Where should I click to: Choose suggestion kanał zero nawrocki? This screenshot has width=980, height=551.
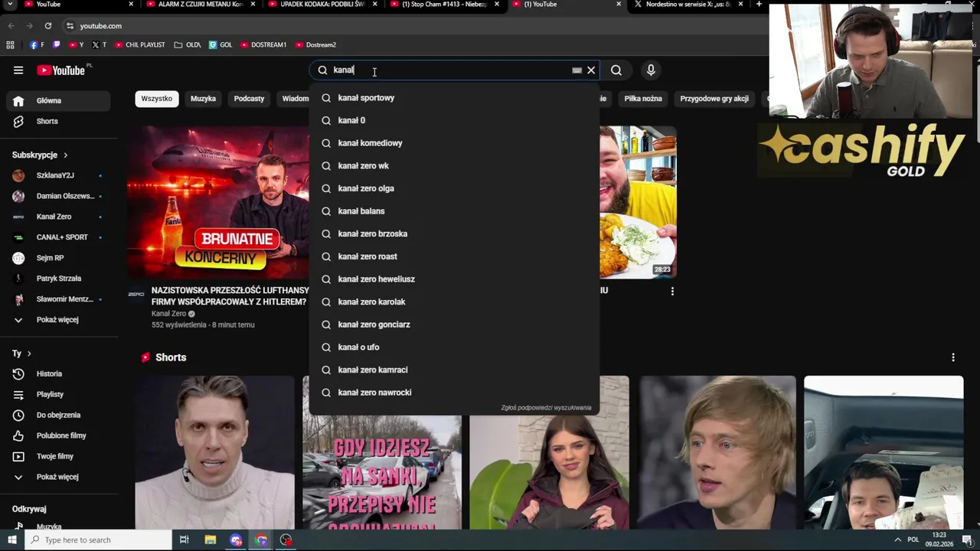coord(454,393)
